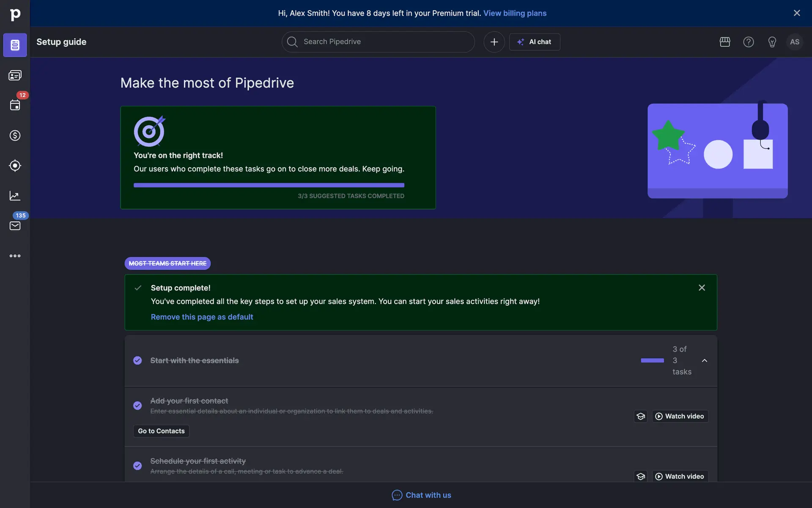Viewport: 812px width, 508px height.
Task: Open Activities calendar icon in sidebar
Action: [15, 105]
